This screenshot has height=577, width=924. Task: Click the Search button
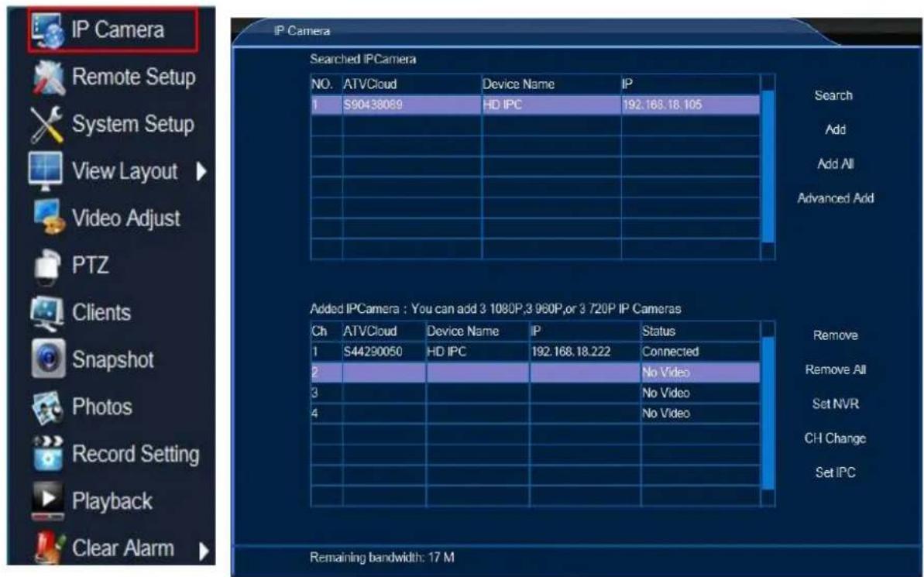tap(833, 95)
